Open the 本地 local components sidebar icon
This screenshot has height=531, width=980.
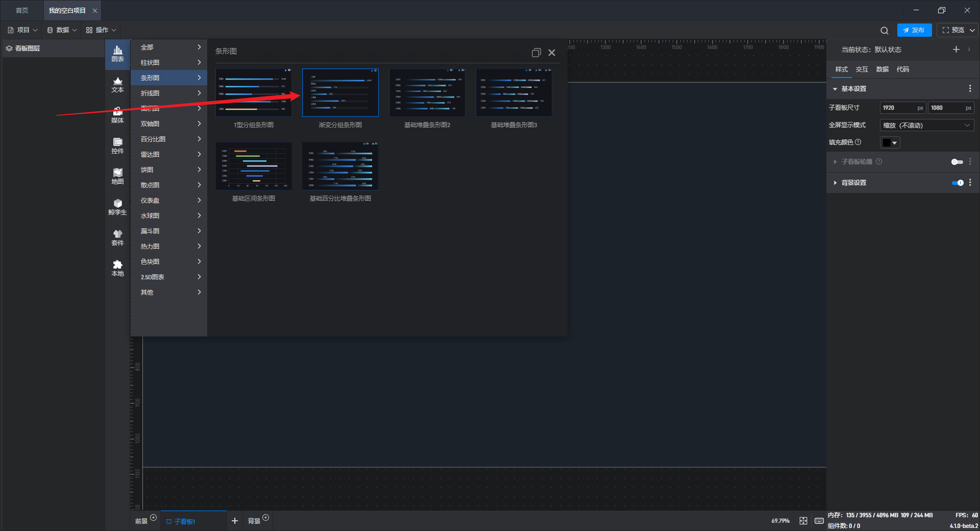point(117,269)
